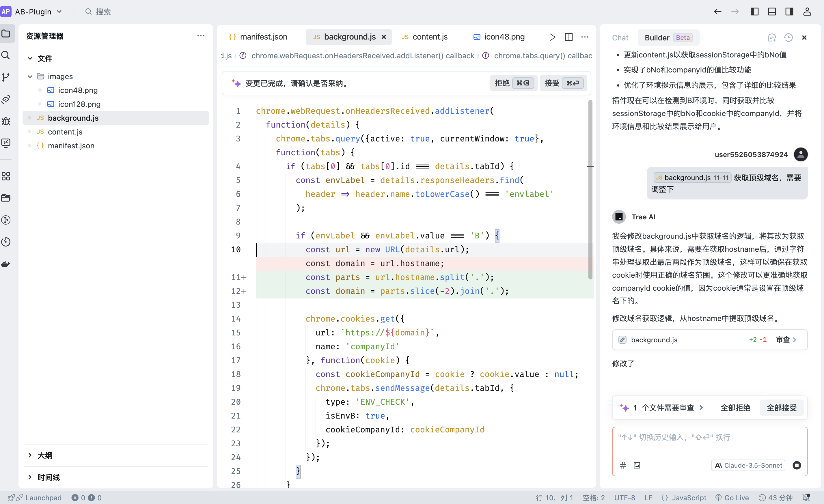This screenshot has width=824, height=504.
Task: Click 行 10, 列 1 cursor position
Action: point(554,498)
